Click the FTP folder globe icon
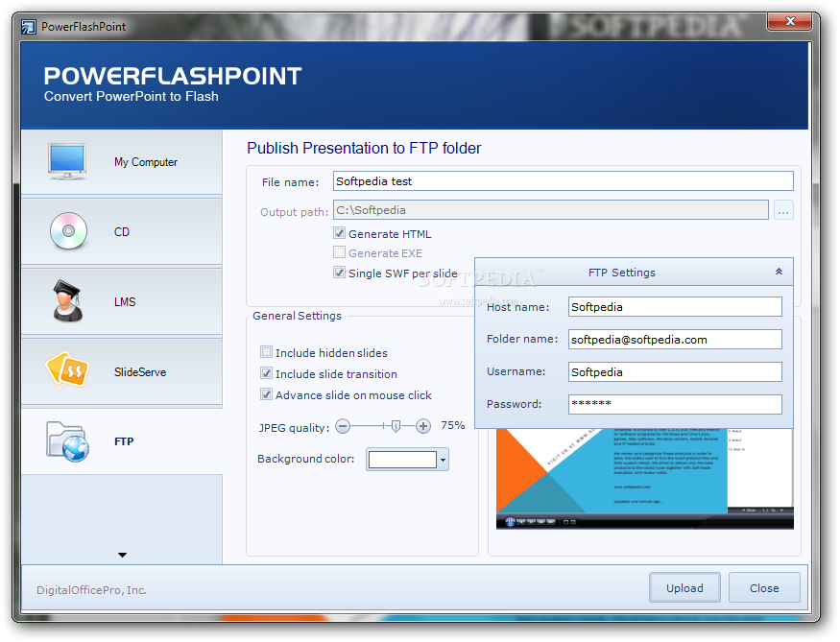This screenshot has height=642, width=840. [x=67, y=441]
